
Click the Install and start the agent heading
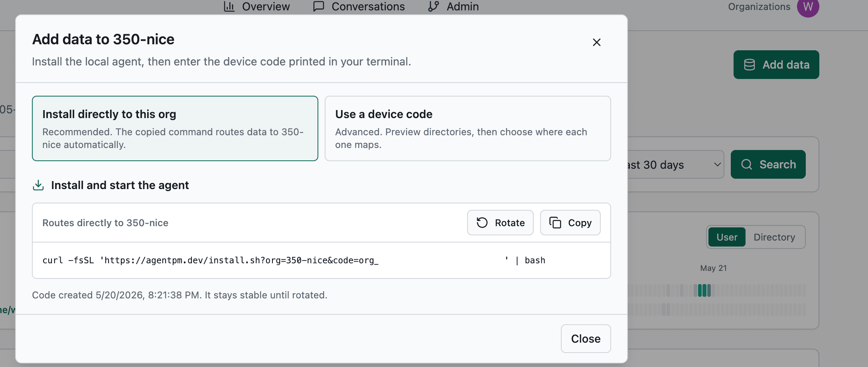(120, 185)
